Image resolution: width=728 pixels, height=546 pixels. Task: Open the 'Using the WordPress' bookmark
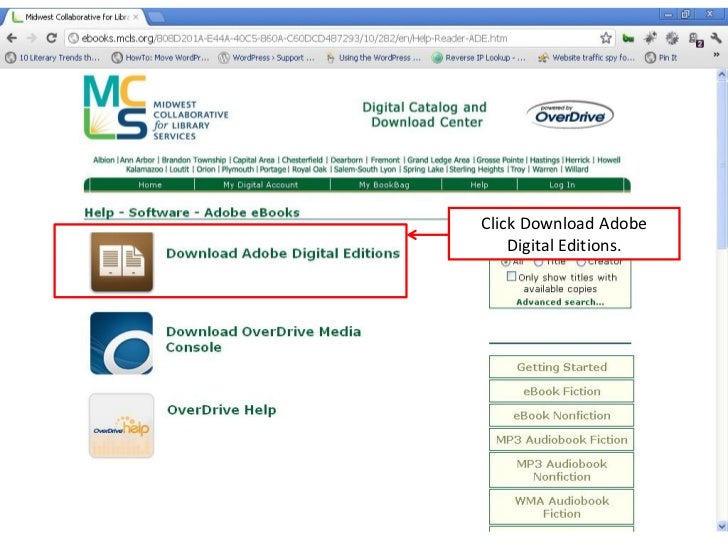[373, 58]
